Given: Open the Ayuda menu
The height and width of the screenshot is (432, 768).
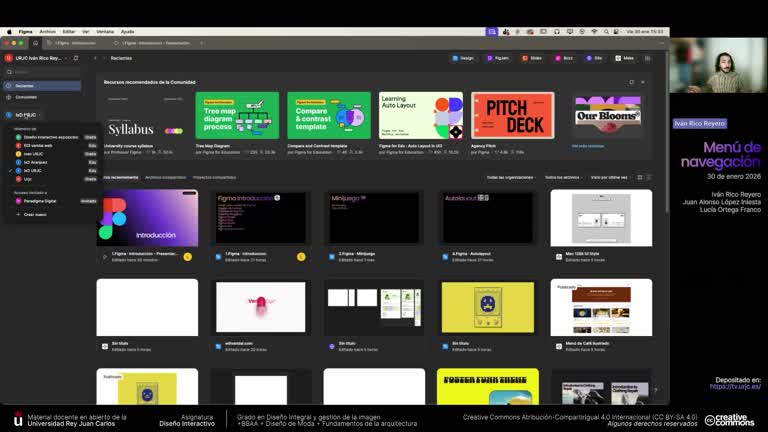Looking at the screenshot, I should click(127, 32).
